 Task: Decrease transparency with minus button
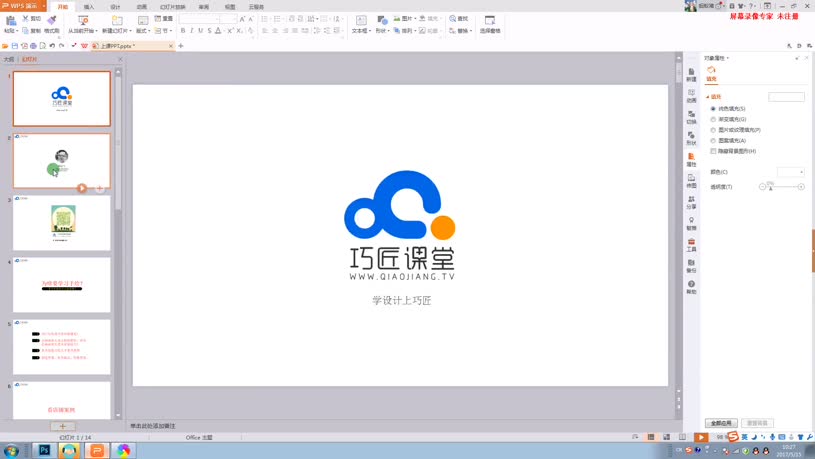point(762,187)
